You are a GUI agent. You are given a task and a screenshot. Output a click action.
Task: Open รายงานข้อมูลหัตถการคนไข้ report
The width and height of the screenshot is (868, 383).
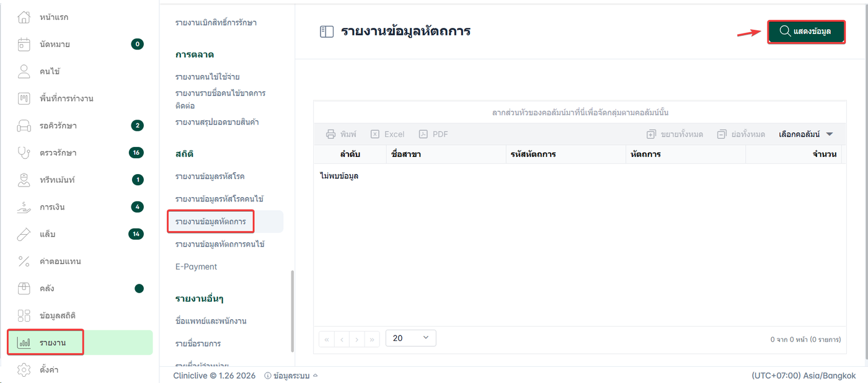[x=220, y=244]
